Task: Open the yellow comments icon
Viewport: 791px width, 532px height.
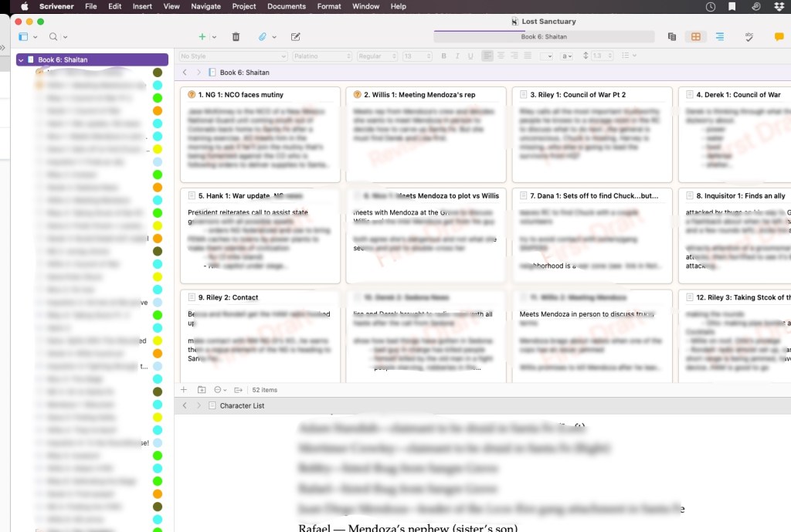Action: [779, 36]
